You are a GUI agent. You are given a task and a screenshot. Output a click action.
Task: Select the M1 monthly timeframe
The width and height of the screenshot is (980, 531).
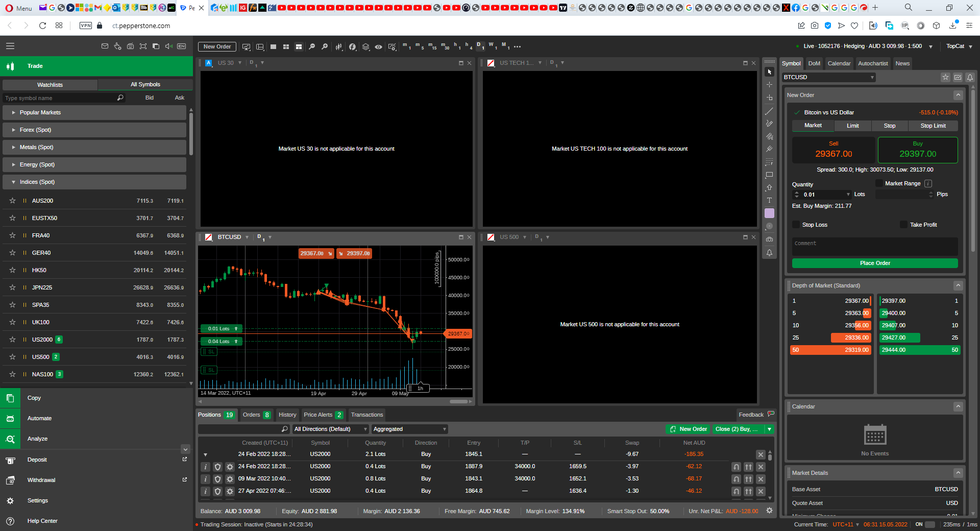click(x=505, y=46)
